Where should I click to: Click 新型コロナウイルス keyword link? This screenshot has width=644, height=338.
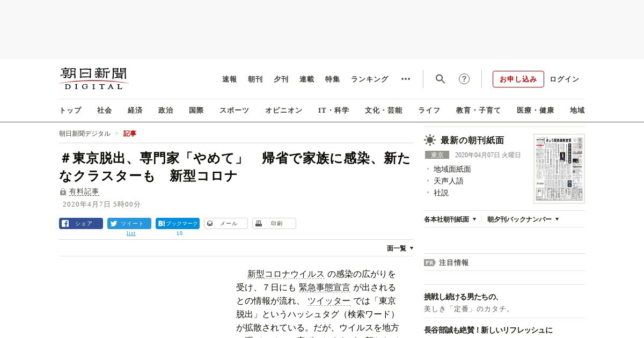pos(286,274)
